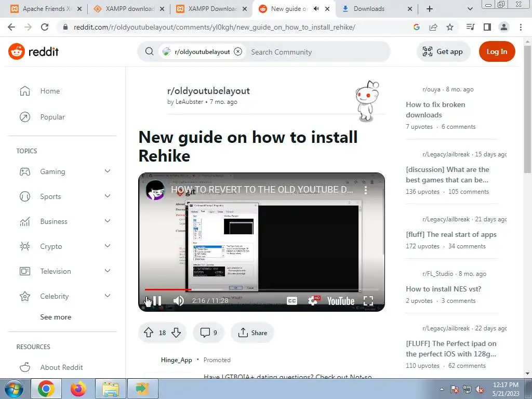Click the Get app button

click(x=443, y=51)
